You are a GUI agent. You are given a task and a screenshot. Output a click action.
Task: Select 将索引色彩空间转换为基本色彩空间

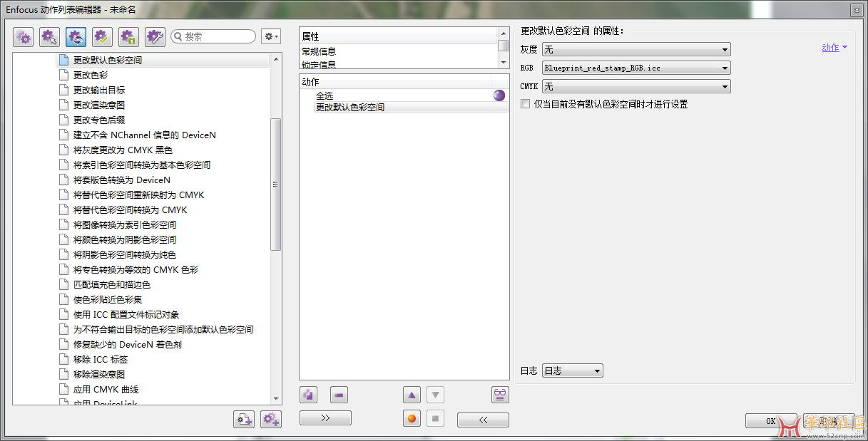point(142,165)
